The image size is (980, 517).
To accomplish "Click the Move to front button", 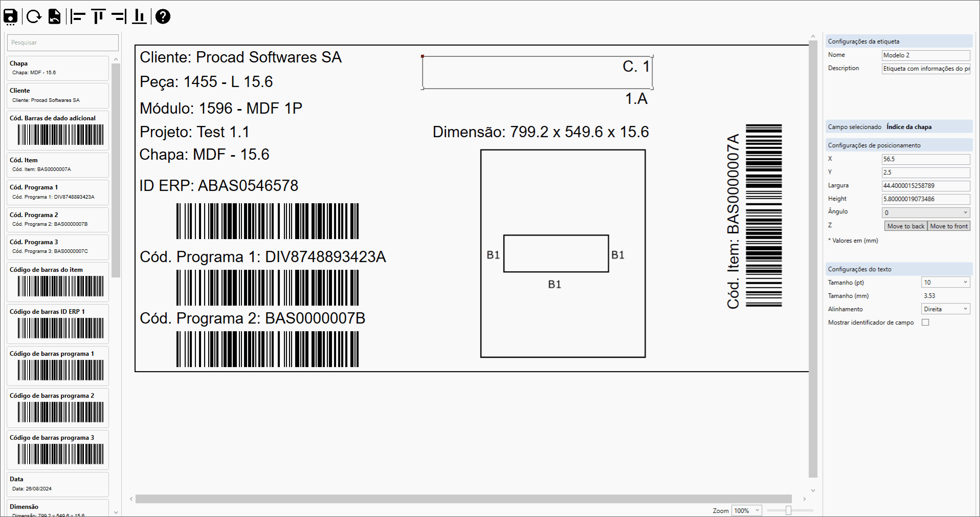I will point(949,226).
